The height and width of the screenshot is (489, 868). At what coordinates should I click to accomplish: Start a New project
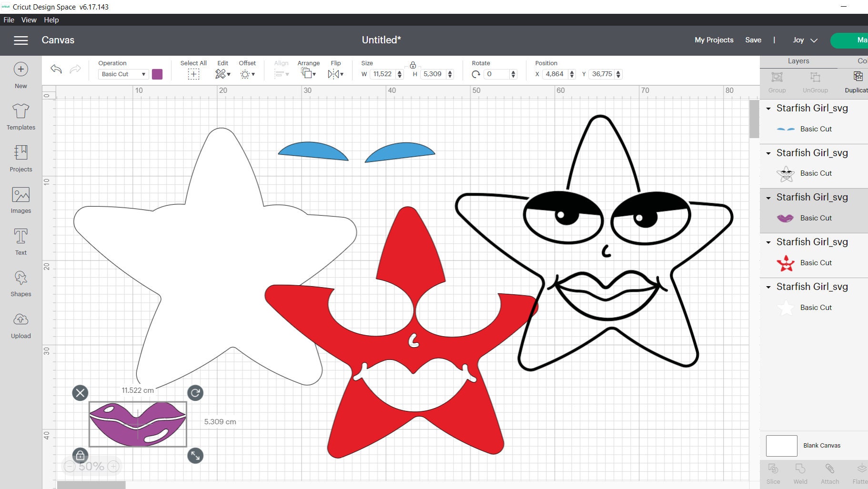pos(20,74)
